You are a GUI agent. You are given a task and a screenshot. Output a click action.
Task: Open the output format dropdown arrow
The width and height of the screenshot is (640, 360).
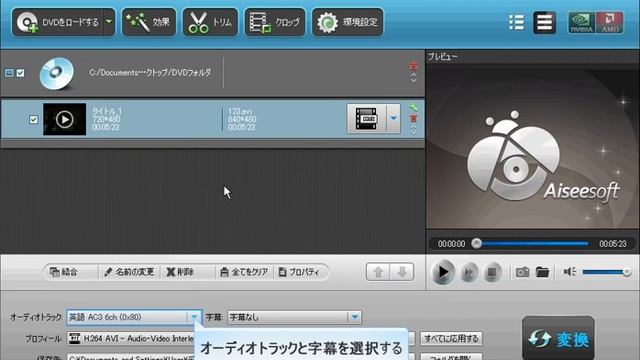tap(393, 119)
